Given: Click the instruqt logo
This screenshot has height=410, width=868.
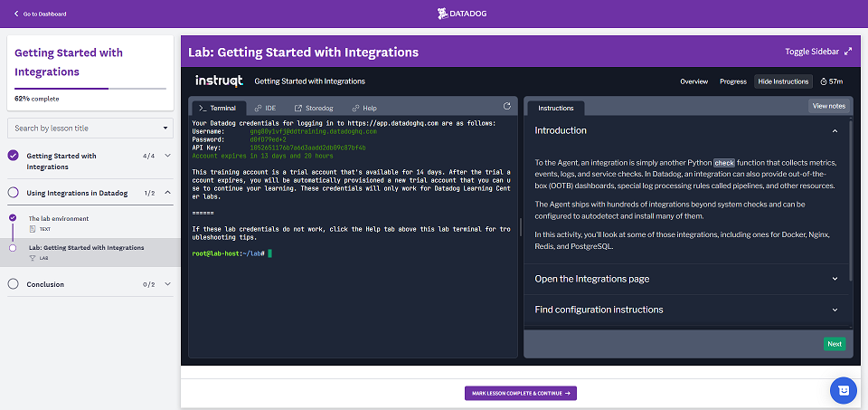Looking at the screenshot, I should tap(219, 81).
